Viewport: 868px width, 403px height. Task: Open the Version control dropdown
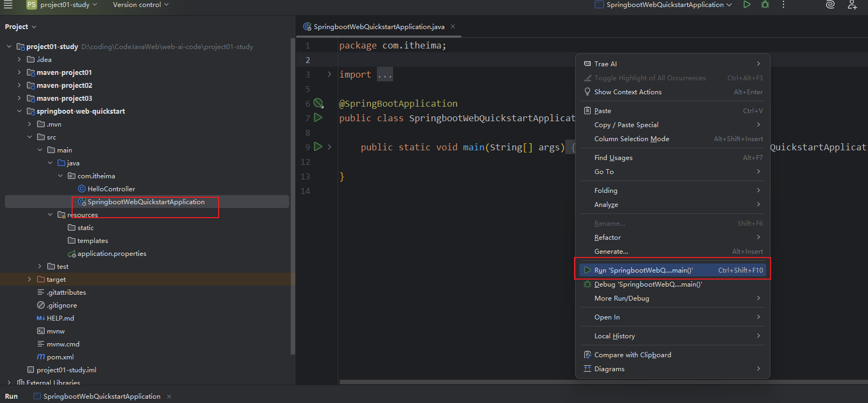(x=141, y=5)
